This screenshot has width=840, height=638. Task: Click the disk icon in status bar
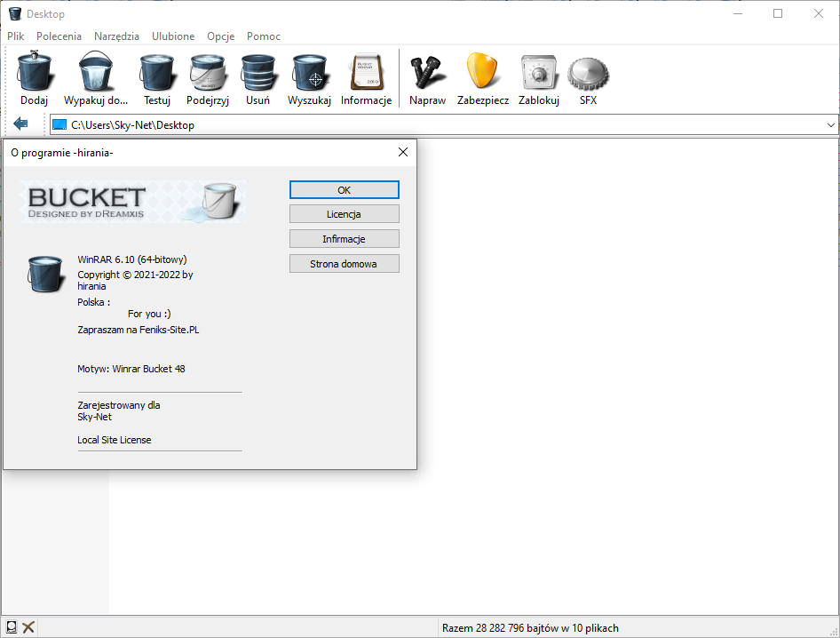12,626
